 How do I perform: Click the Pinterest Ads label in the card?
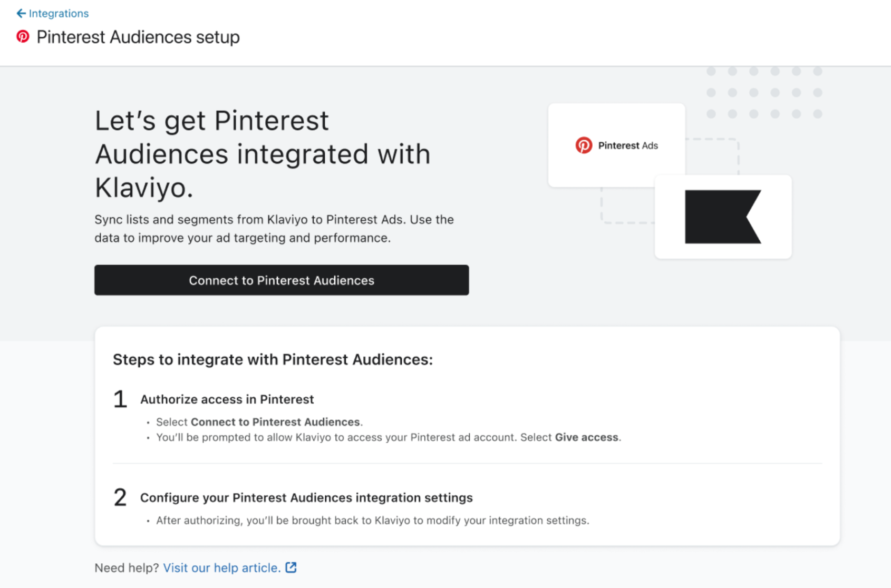click(x=627, y=145)
